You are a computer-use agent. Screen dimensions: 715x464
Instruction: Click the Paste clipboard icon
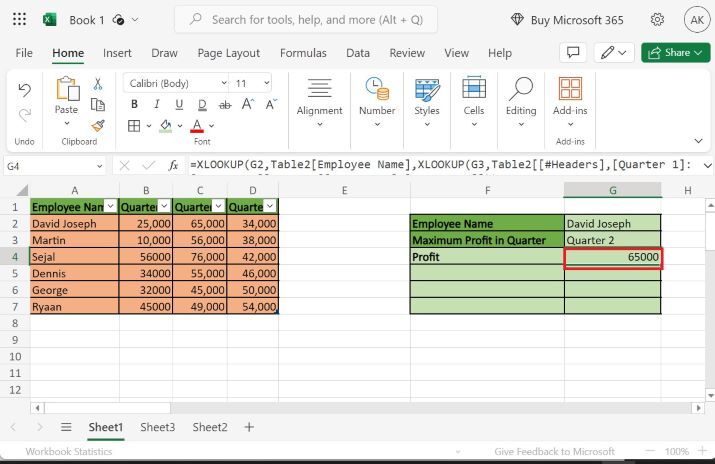67,89
